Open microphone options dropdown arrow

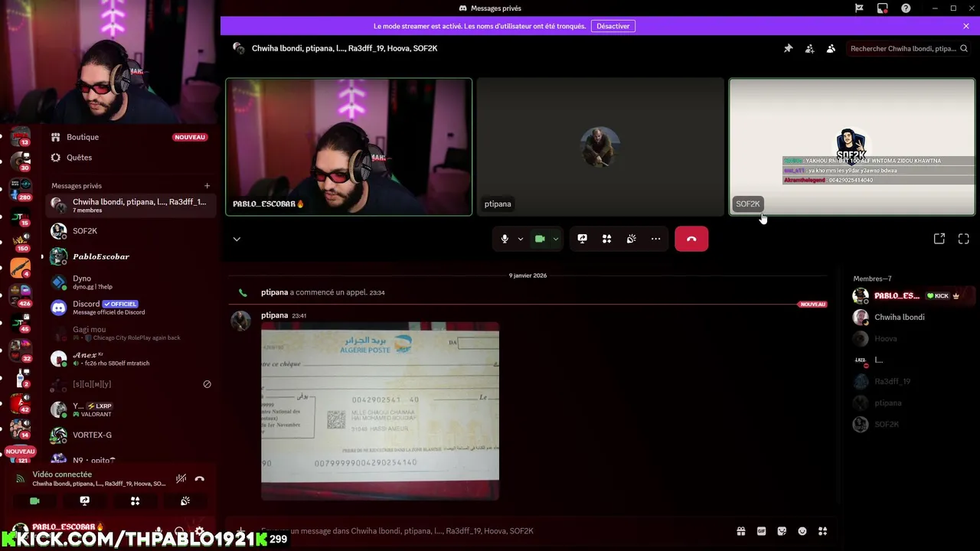[x=521, y=239]
